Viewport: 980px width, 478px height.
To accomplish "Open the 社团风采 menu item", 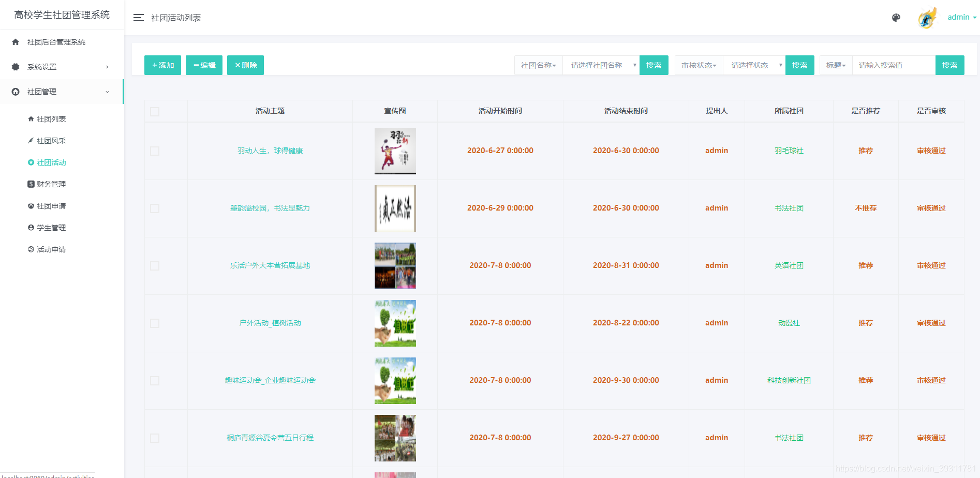I will 51,141.
